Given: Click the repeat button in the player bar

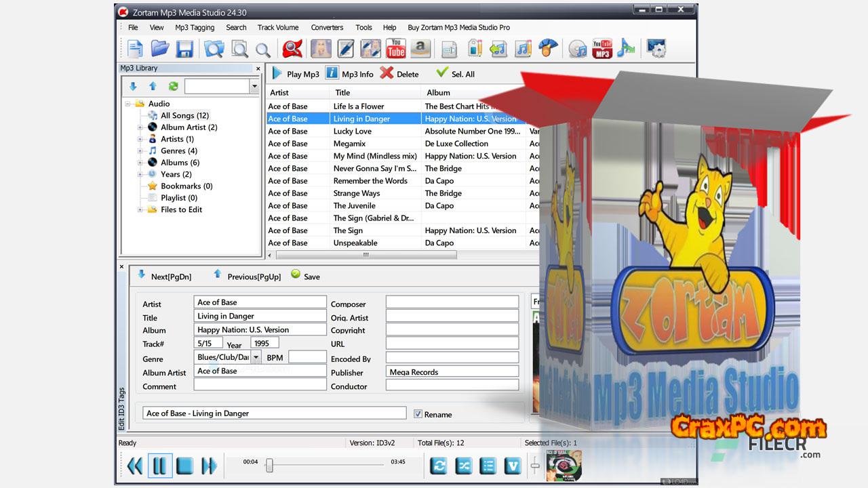Looking at the screenshot, I should pyautogui.click(x=439, y=466).
